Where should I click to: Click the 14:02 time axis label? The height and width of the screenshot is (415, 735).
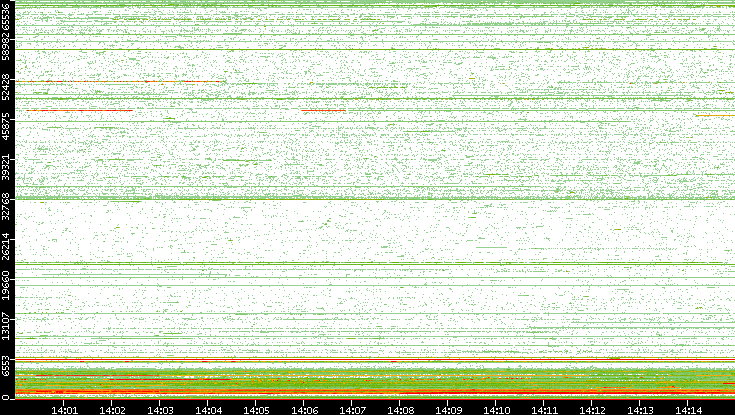click(112, 410)
